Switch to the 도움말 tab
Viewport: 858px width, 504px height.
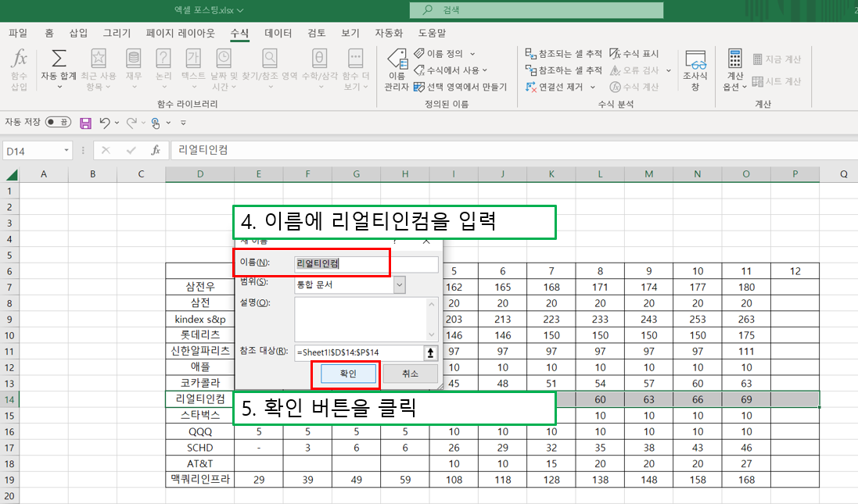coord(432,34)
